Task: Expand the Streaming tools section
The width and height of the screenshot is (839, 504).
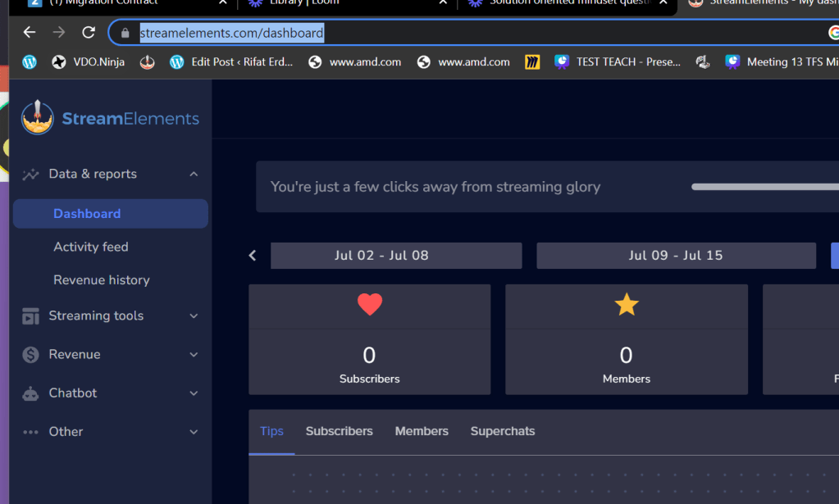Action: click(x=194, y=316)
